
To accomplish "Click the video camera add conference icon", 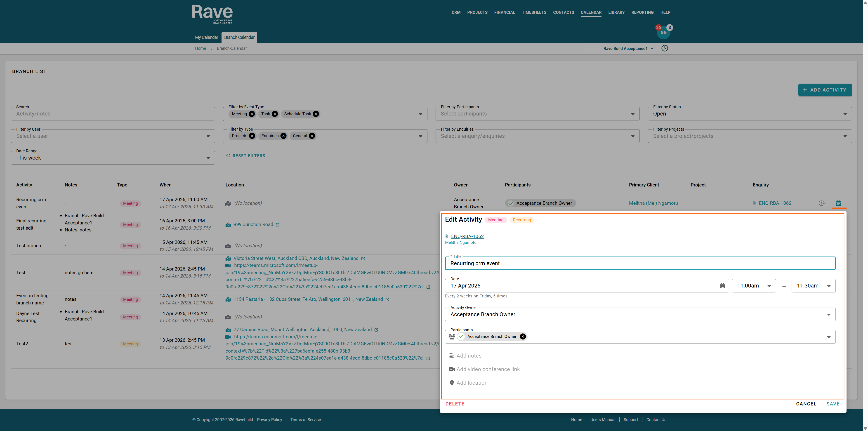I will coord(452,369).
